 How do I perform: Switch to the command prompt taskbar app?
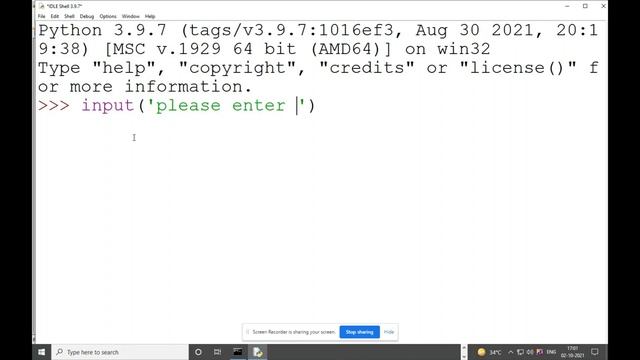pyautogui.click(x=238, y=352)
